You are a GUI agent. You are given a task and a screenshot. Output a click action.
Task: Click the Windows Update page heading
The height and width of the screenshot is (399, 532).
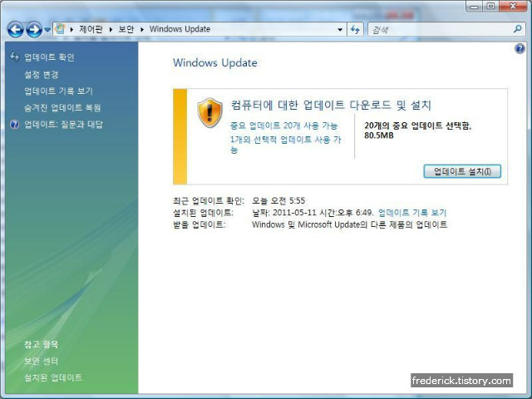[215, 63]
